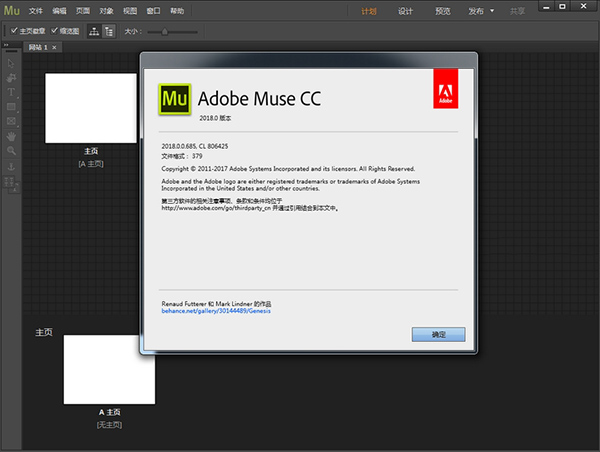This screenshot has height=452, width=600.
Task: Click the 确定 button
Action: point(438,334)
